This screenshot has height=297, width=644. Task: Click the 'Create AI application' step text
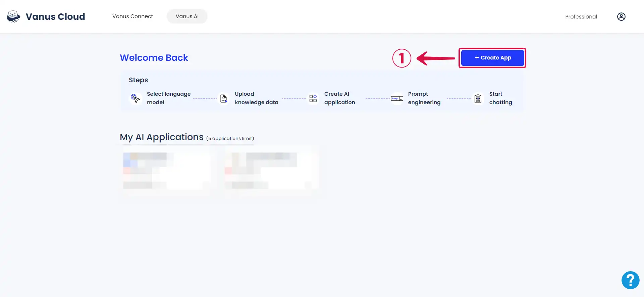coord(339,98)
